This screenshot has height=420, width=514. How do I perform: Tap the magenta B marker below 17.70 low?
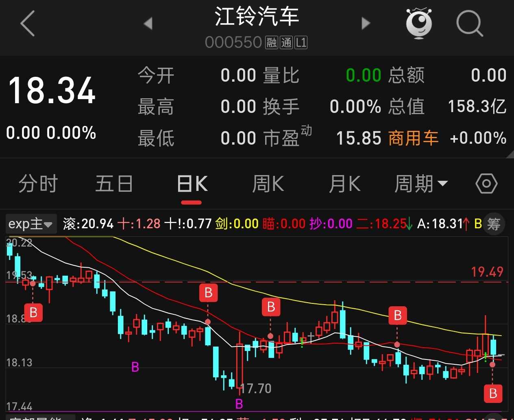click(x=239, y=404)
